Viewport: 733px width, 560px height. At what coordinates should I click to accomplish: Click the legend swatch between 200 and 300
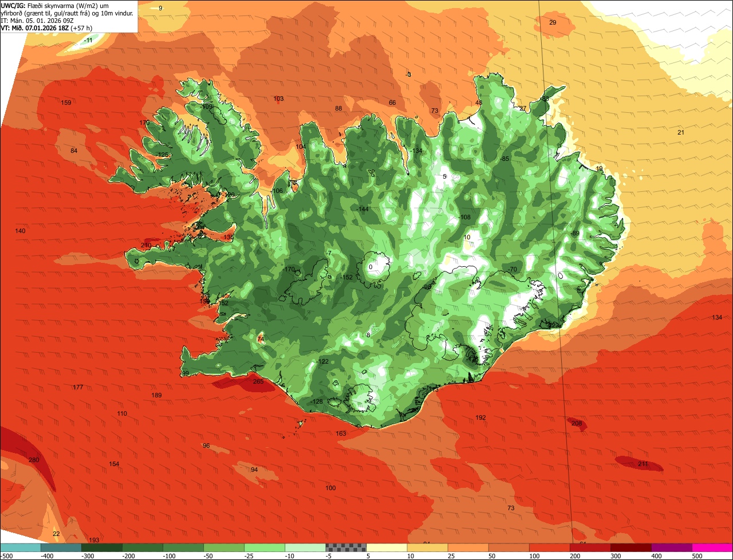click(590, 547)
